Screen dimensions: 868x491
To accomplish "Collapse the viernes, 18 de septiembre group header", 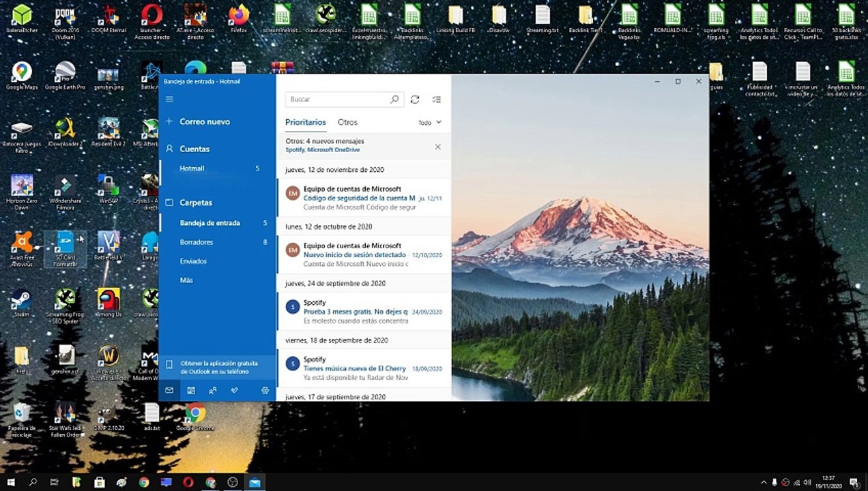I will tap(364, 340).
